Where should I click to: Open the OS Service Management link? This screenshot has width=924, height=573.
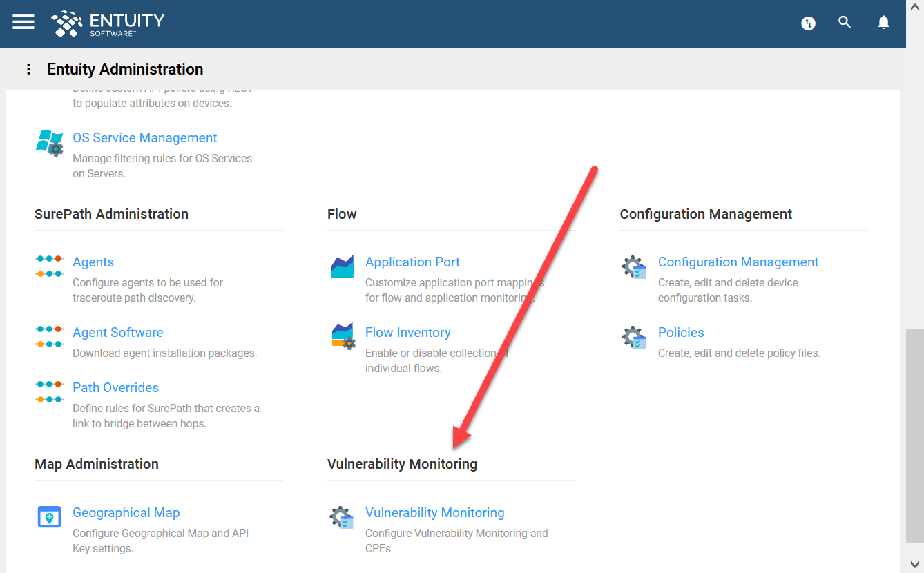tap(145, 138)
